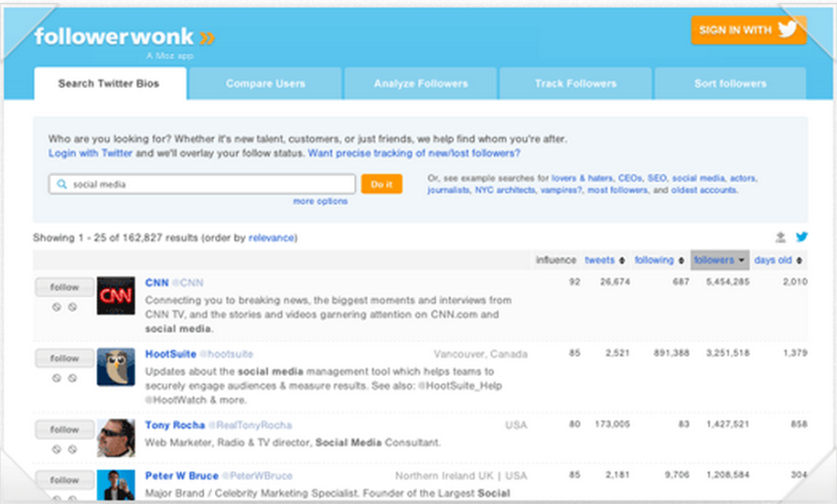Expand more options under the search field
The image size is (837, 504).
point(320,201)
